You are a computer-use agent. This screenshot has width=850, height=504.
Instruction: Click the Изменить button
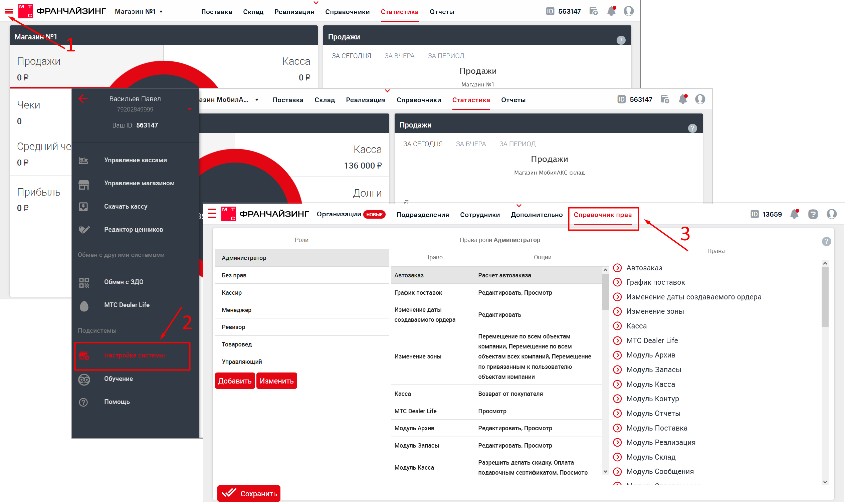277,381
